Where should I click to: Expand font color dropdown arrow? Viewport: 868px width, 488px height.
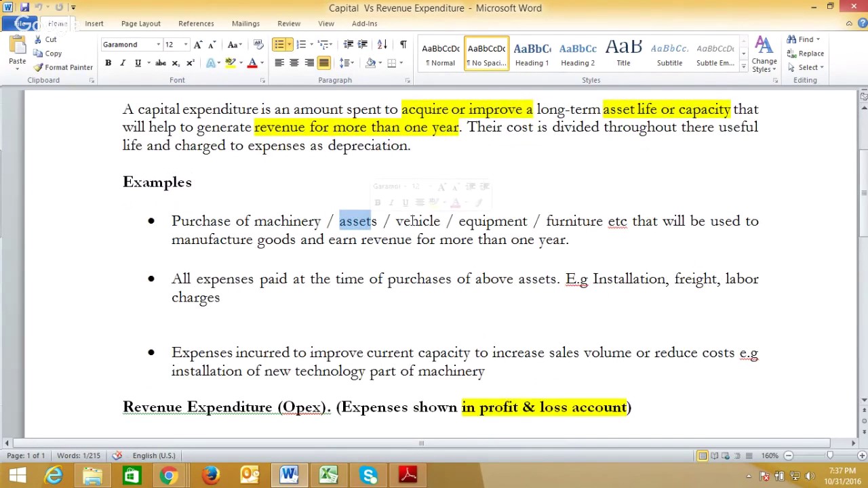262,63
